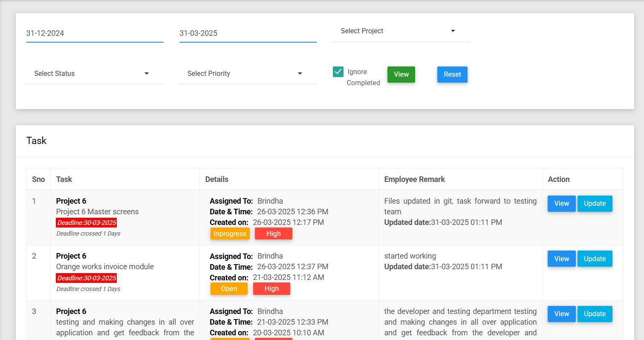Click created date '26-03-2025 12:17 PM'
The width and height of the screenshot is (644, 340).
pyautogui.click(x=289, y=222)
